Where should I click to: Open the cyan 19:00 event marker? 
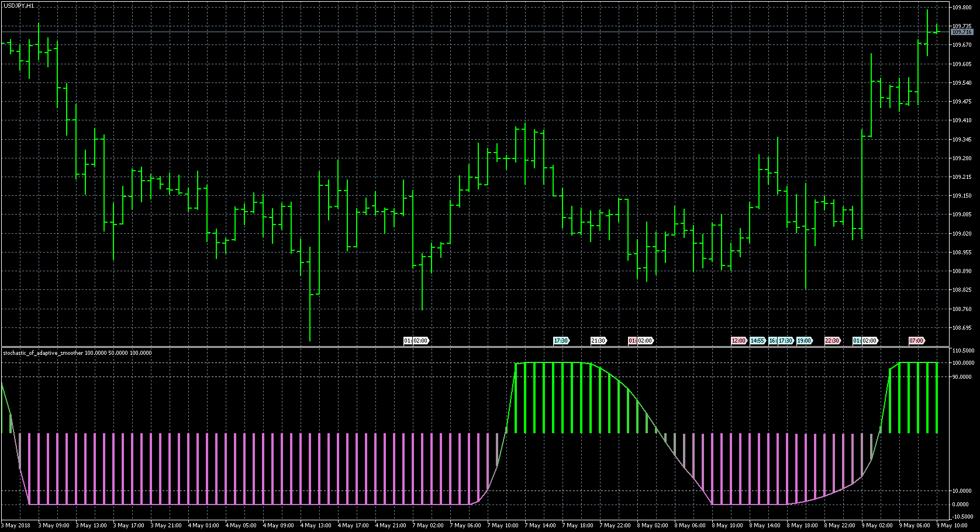click(804, 340)
